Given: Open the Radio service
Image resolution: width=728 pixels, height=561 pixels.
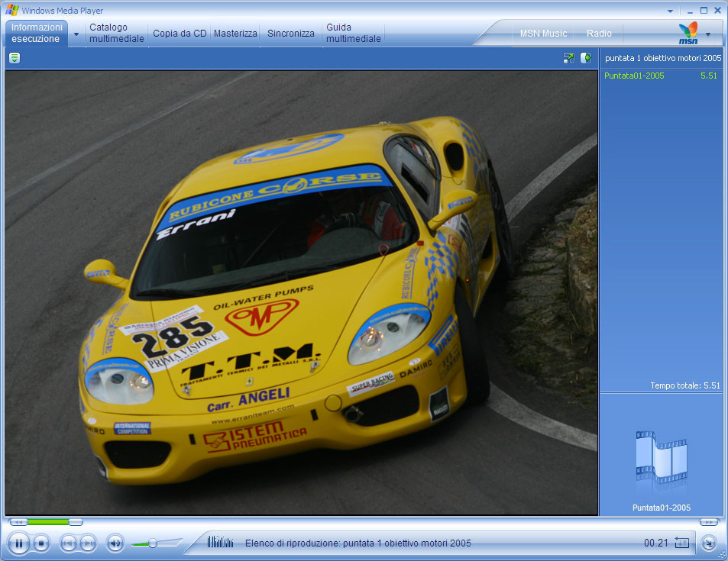Looking at the screenshot, I should click(x=599, y=34).
